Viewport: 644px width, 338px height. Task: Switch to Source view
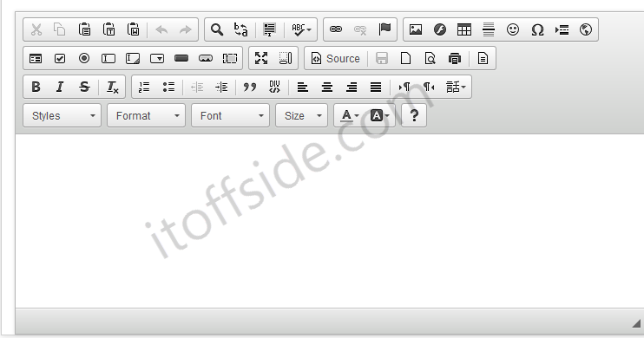tap(336, 58)
